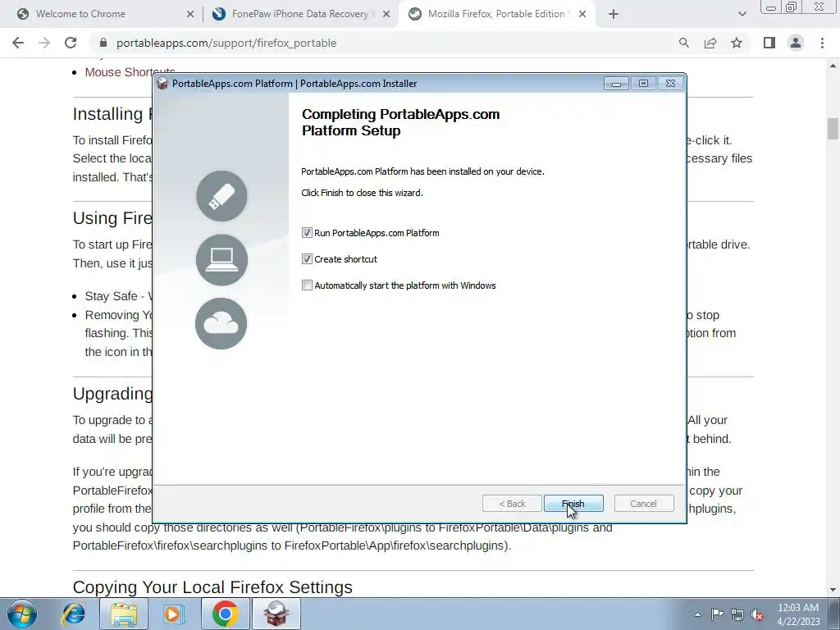Go back in Chrome
Viewport: 840px width, 630px height.
[x=18, y=43]
